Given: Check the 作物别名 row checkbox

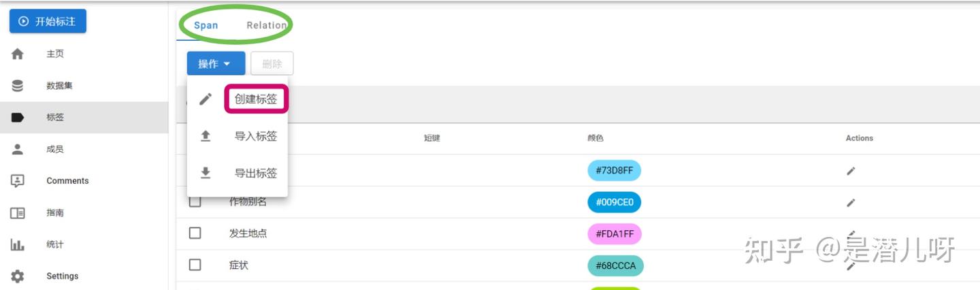Looking at the screenshot, I should 195,202.
